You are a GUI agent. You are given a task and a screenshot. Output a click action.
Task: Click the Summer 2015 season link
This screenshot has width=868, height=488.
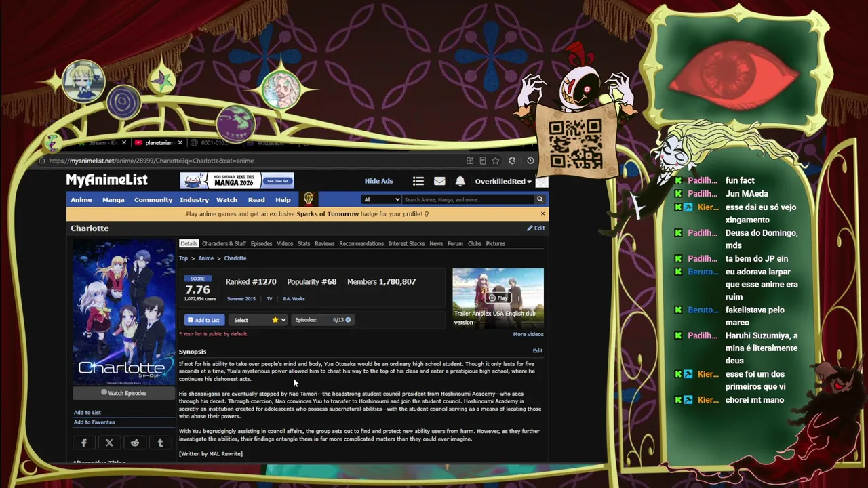(x=241, y=299)
